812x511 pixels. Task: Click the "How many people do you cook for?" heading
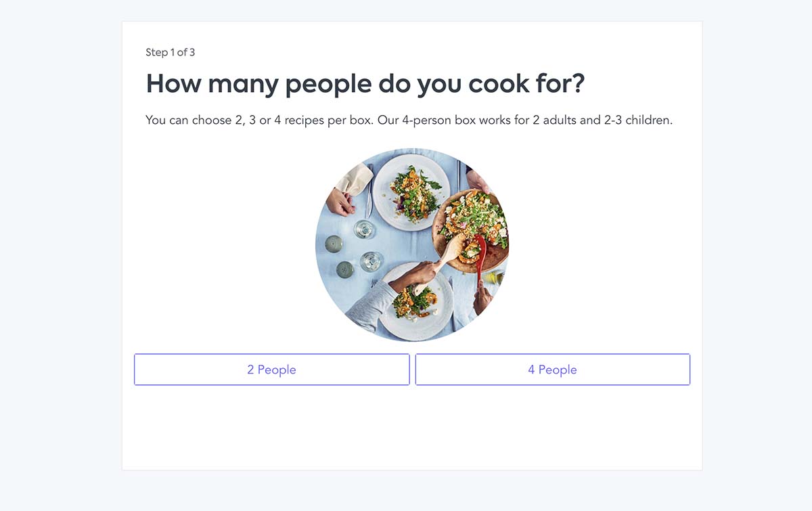coord(365,84)
